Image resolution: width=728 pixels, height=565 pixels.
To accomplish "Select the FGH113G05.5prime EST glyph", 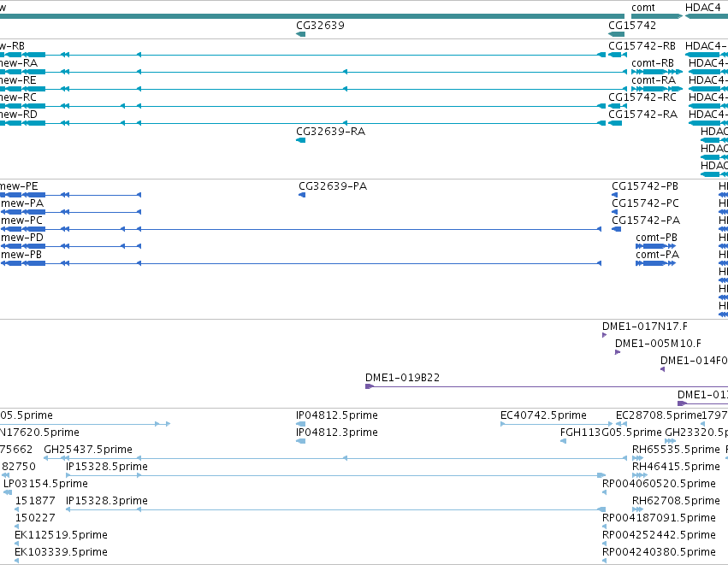I will (563, 442).
